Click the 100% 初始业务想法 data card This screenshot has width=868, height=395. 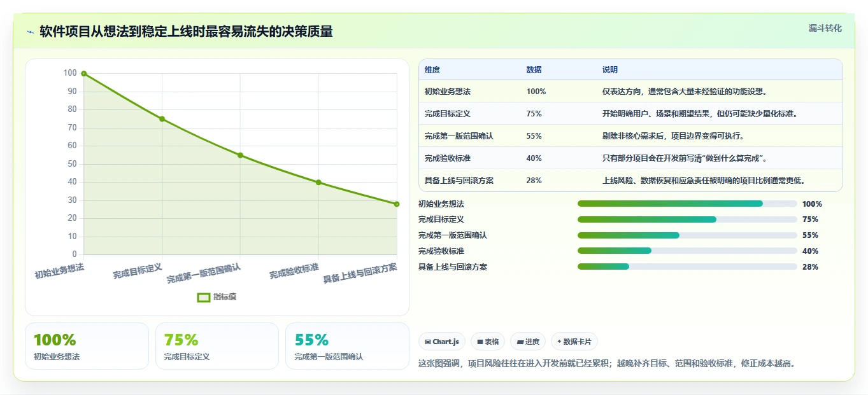coord(87,346)
